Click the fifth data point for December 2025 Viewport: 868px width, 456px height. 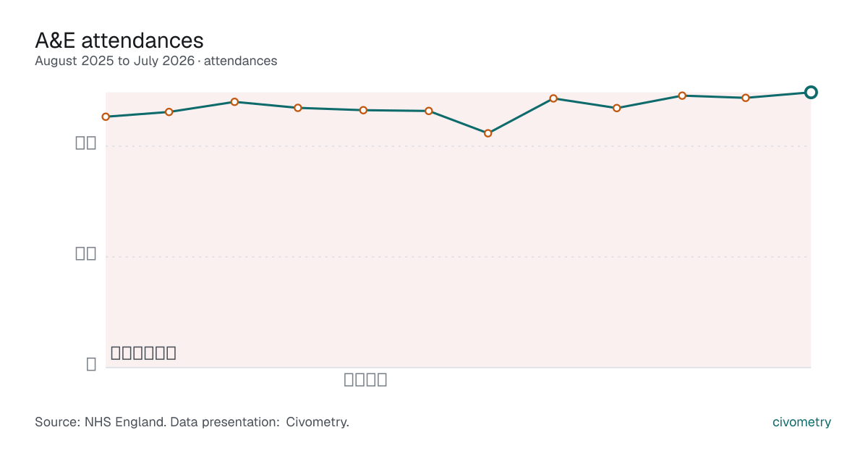[363, 110]
